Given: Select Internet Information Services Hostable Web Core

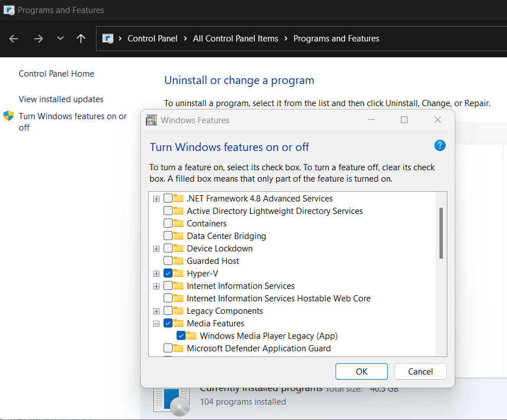Looking at the screenshot, I should 279,299.
